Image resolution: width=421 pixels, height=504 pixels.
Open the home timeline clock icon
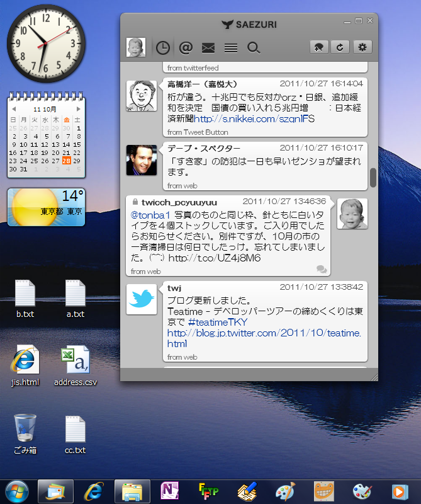click(x=162, y=47)
